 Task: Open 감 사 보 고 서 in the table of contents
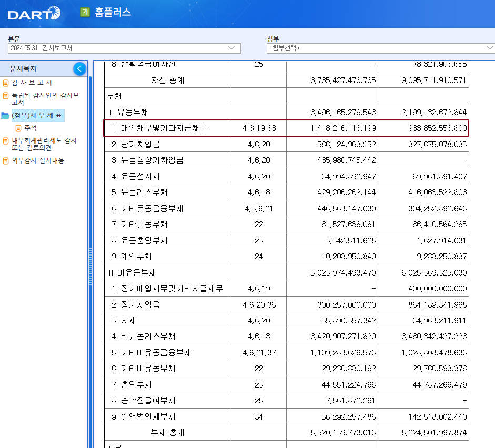coord(32,83)
